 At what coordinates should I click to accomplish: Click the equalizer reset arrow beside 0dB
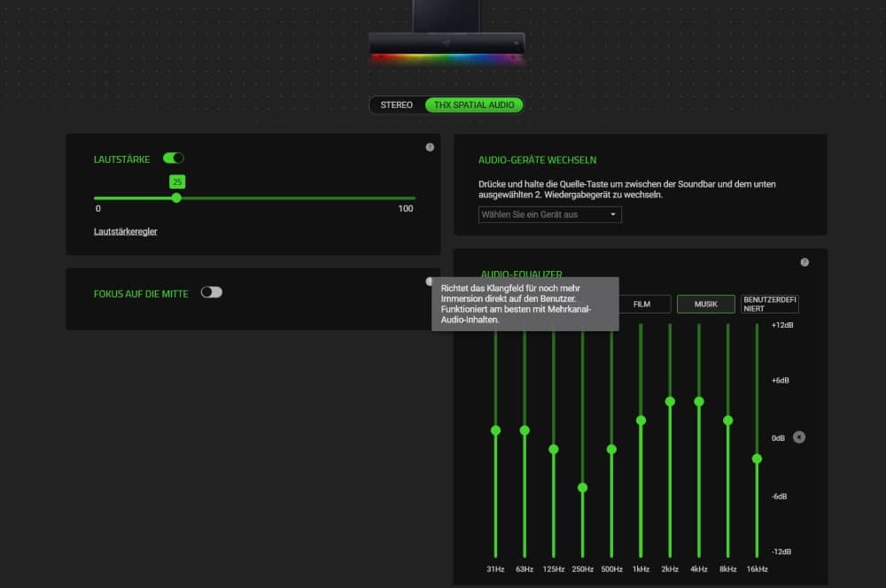pos(799,437)
